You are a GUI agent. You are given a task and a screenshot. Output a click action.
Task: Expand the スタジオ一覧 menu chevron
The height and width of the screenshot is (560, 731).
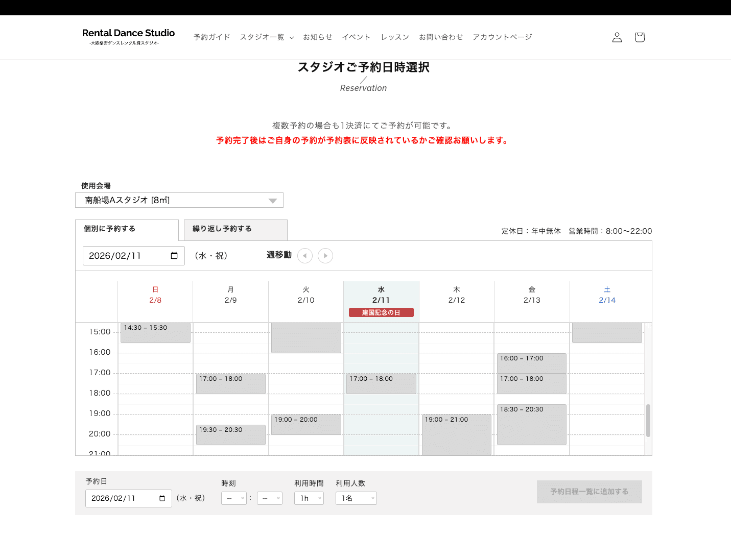coord(292,37)
